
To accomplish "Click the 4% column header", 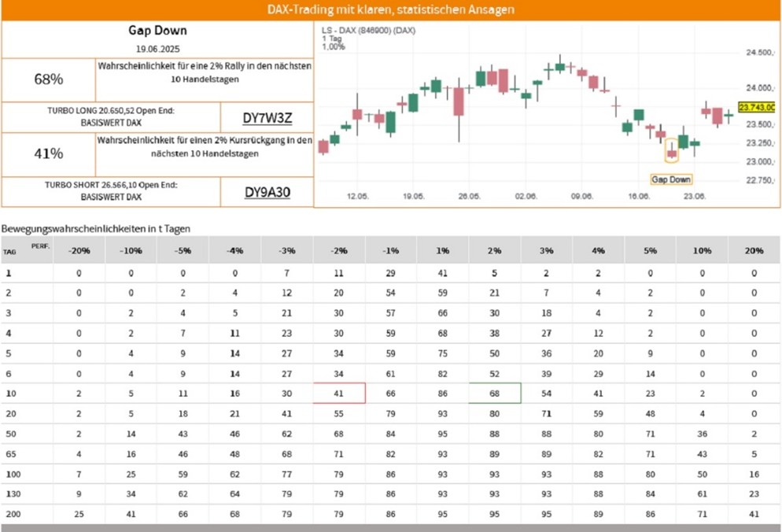I will (599, 250).
